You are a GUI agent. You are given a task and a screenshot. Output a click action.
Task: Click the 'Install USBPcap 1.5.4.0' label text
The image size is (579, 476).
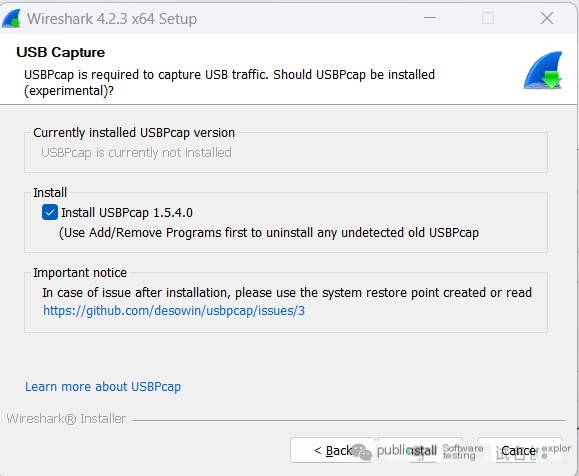[127, 213]
